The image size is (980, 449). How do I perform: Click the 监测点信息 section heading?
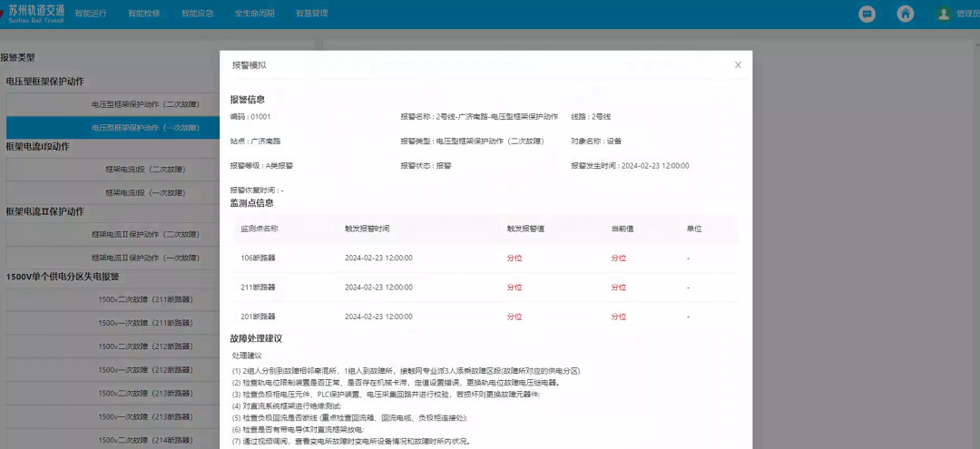coord(252,203)
